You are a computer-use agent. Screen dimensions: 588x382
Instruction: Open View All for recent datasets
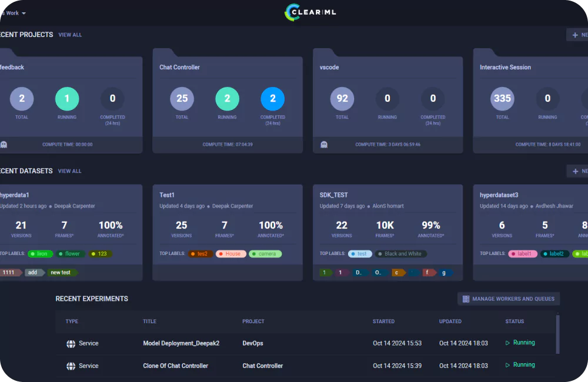(x=70, y=171)
